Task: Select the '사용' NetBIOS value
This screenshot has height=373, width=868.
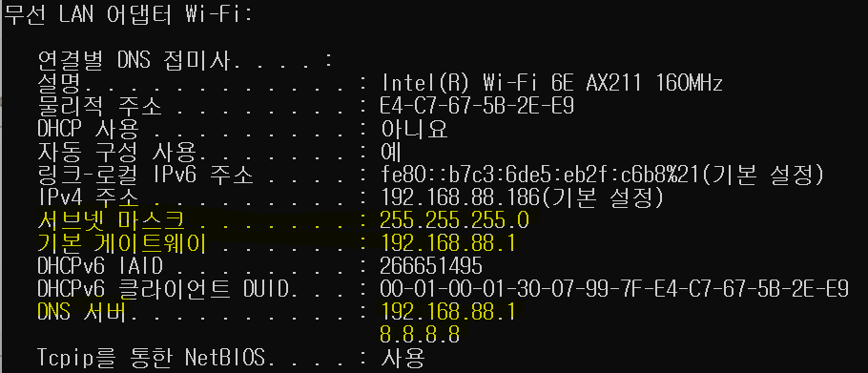Action: coord(403,358)
